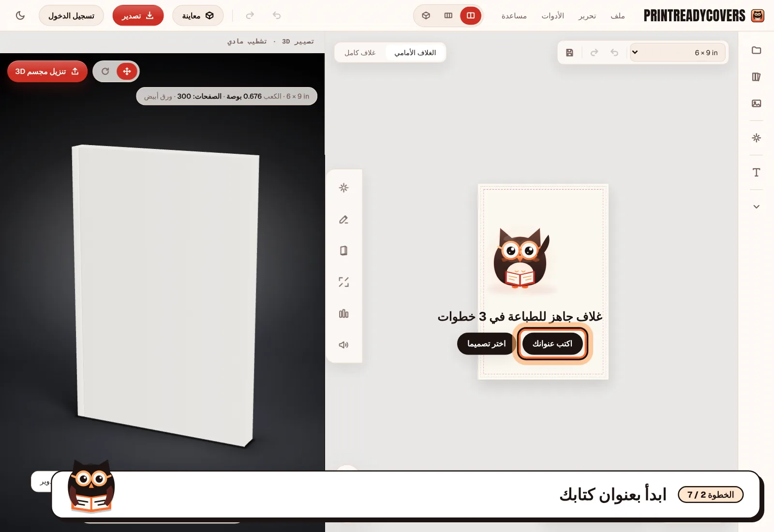Open the image panel icon in the sidebar
774x532 pixels.
757,103
